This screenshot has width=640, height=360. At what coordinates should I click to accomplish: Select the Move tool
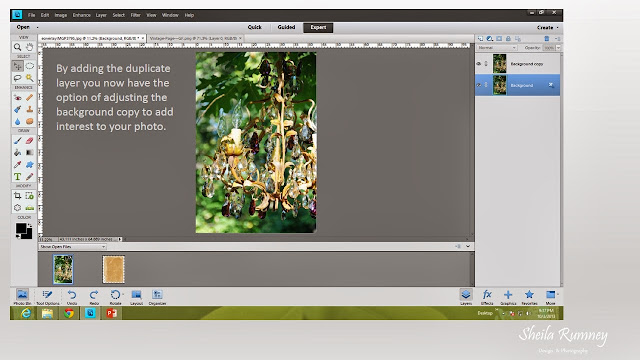(18, 66)
